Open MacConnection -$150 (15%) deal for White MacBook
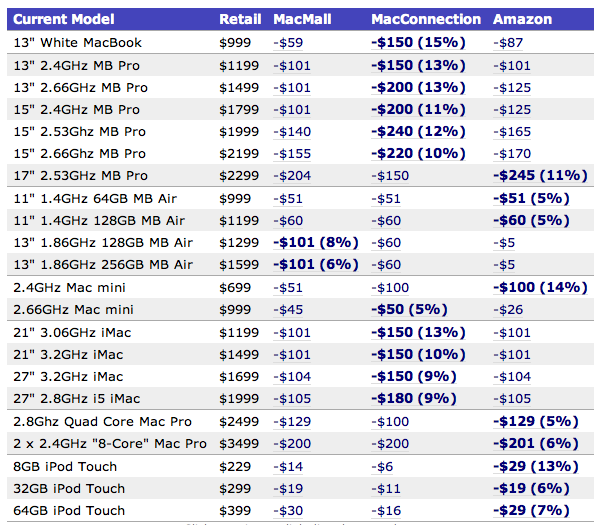This screenshot has height=525, width=606. (x=418, y=43)
